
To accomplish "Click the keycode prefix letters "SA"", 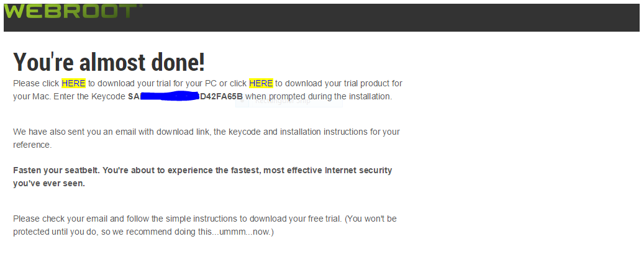I will pyautogui.click(x=134, y=97).
